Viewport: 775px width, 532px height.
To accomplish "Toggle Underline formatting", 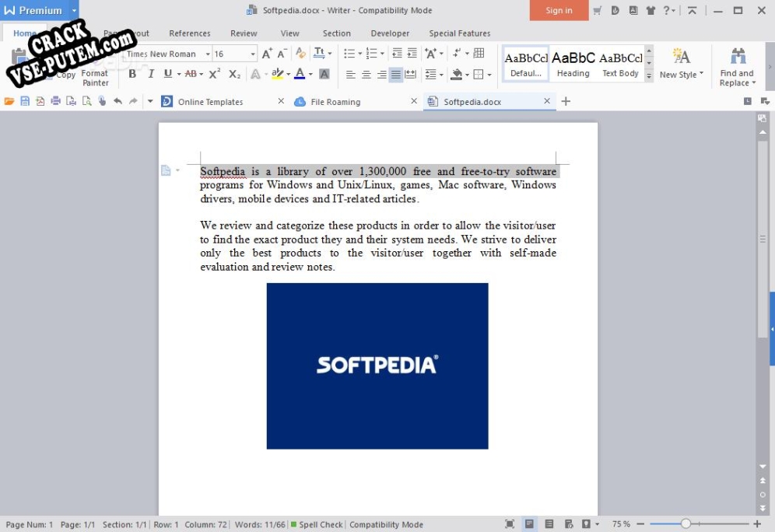I will tap(168, 74).
